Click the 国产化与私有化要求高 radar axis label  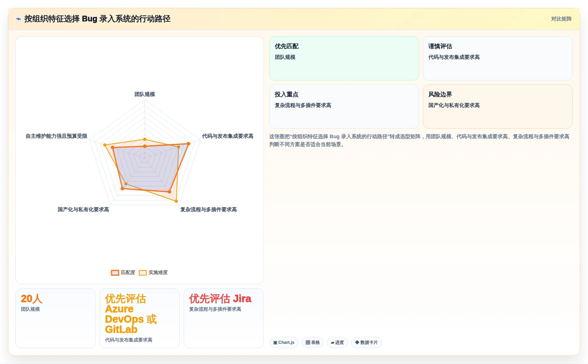(x=83, y=210)
